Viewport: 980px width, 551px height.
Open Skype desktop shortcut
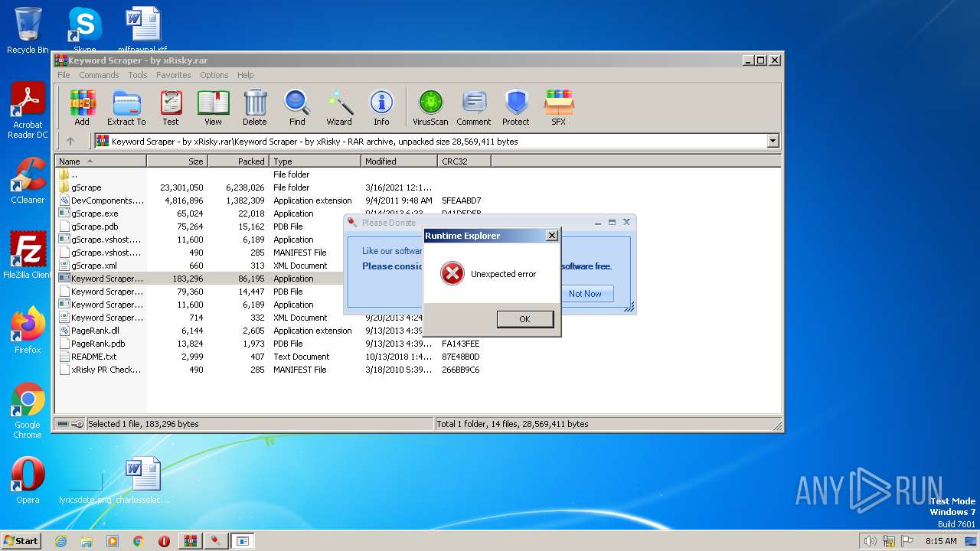click(x=84, y=28)
